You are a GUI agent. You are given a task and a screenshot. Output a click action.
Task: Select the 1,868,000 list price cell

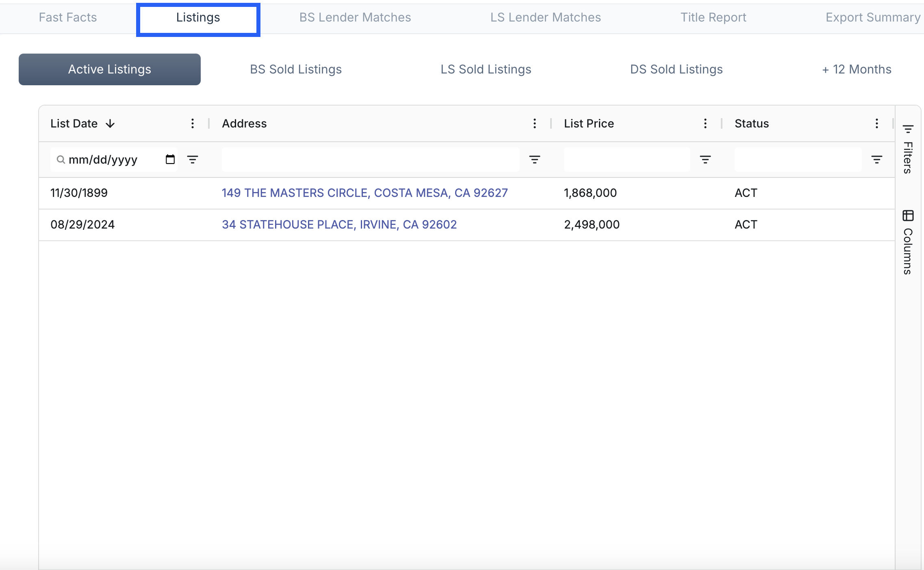coord(590,193)
